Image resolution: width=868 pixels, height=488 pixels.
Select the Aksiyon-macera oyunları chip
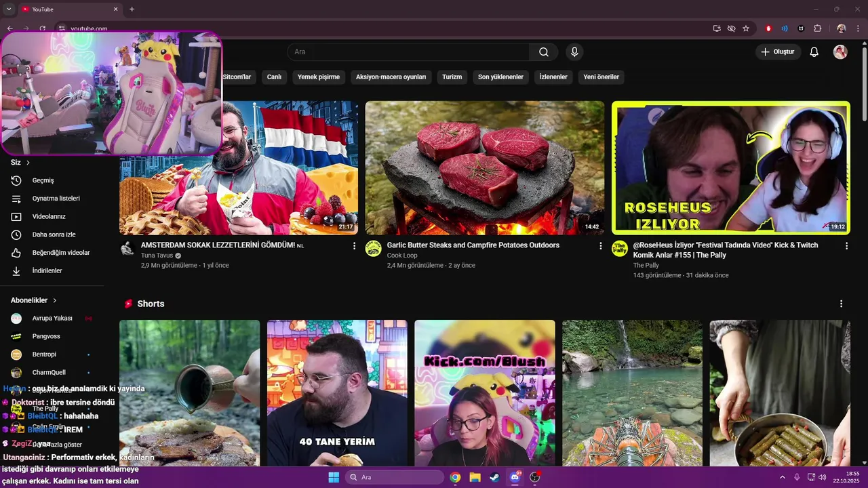coord(391,77)
